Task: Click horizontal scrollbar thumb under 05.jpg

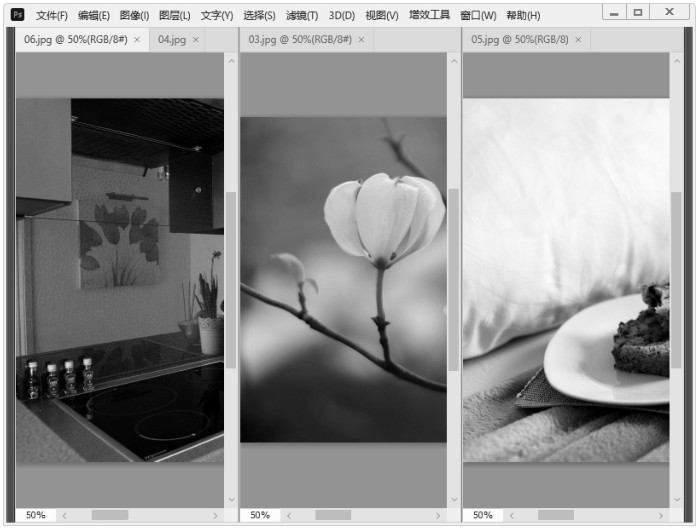Action: click(556, 515)
